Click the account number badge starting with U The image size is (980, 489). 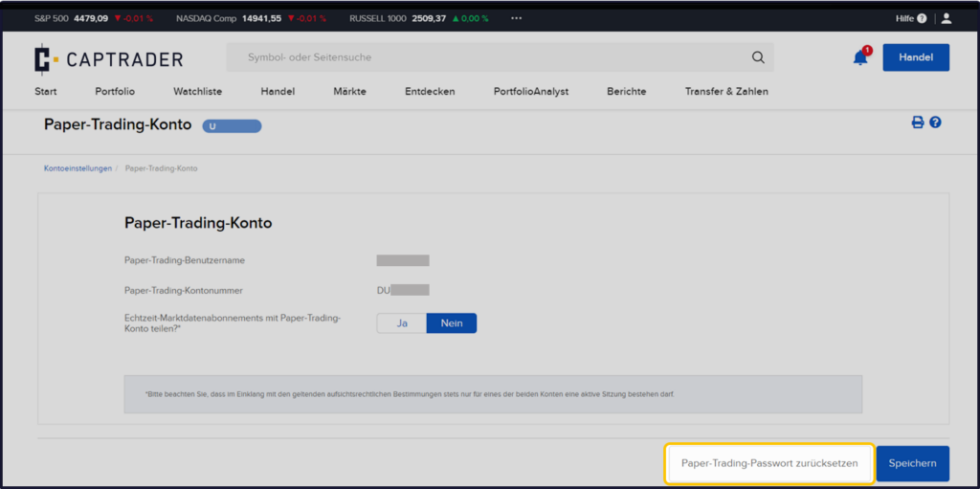pos(232,125)
